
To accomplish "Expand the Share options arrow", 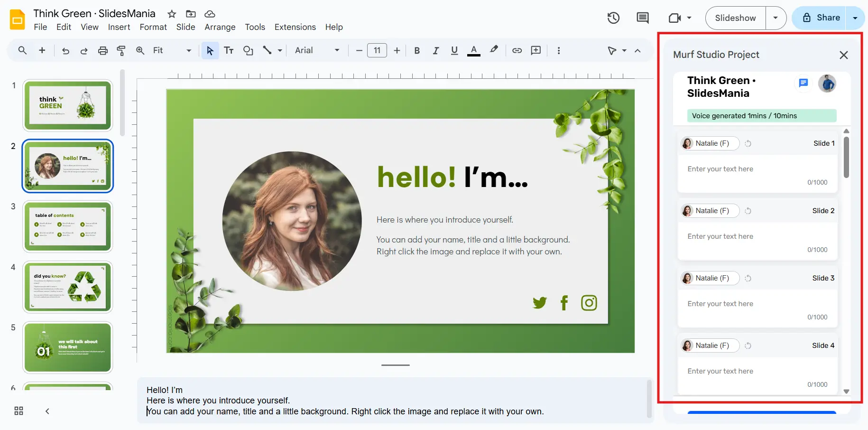I will tap(855, 18).
